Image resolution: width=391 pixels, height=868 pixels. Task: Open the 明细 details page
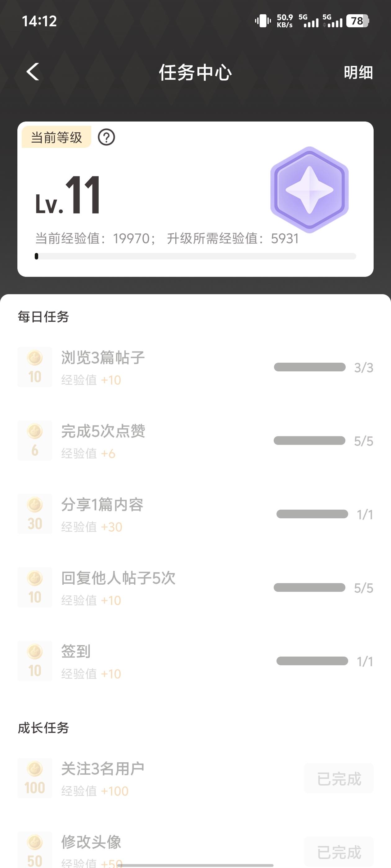(358, 73)
